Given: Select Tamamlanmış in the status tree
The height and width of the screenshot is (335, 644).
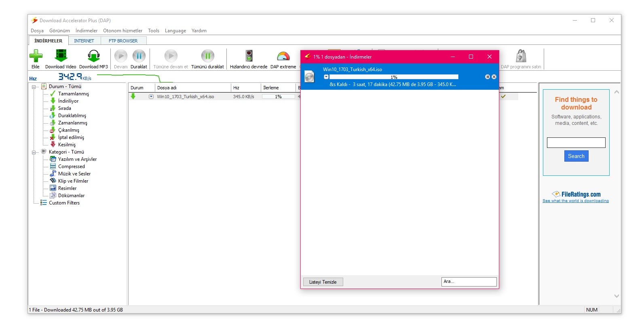Looking at the screenshot, I should click(73, 94).
